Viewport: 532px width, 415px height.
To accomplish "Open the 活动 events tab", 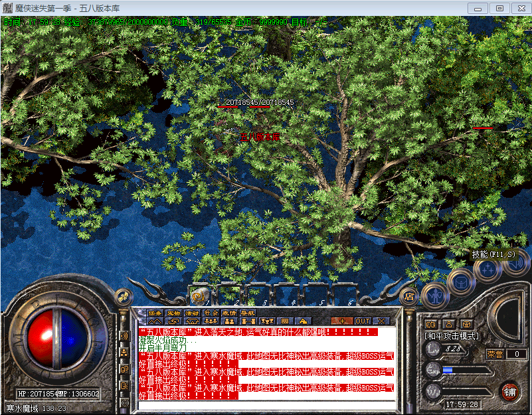I will tap(192, 313).
